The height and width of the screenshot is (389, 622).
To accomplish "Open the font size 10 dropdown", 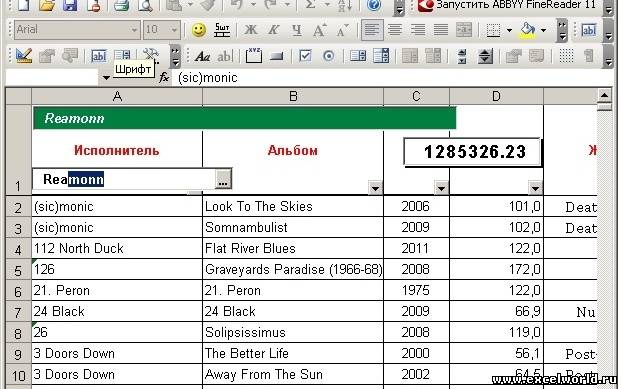I will [174, 30].
